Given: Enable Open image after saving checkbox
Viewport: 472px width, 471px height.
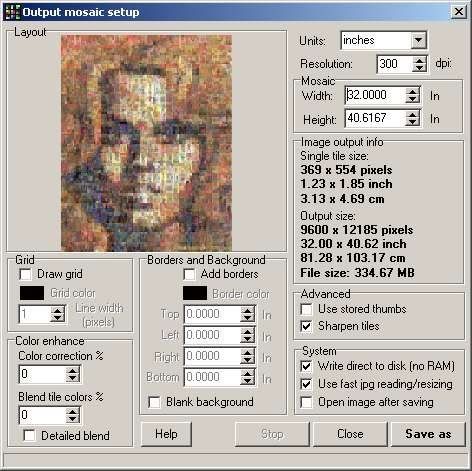Looking at the screenshot, I should 306,402.
